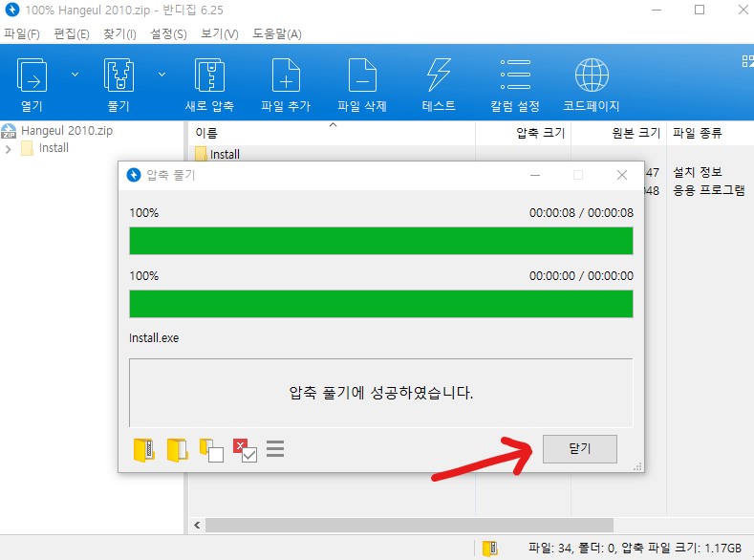Click the Bandizip logo in title bar
The width and height of the screenshot is (754, 560).
point(12,10)
